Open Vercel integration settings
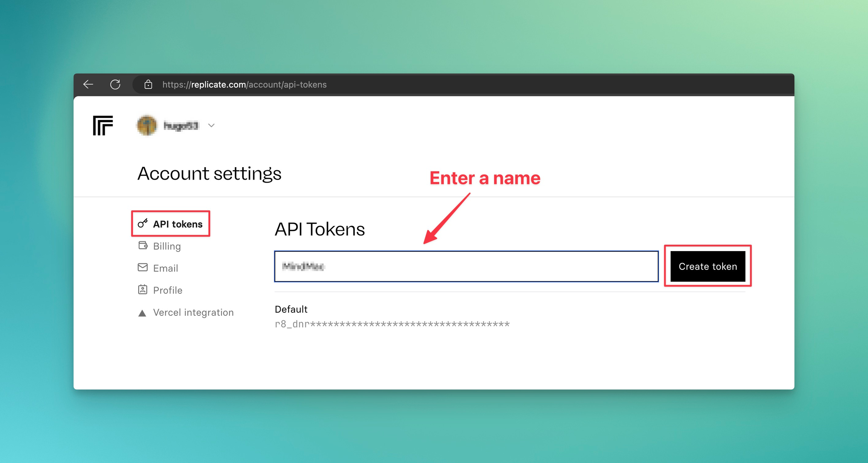This screenshot has height=463, width=868. pos(193,312)
